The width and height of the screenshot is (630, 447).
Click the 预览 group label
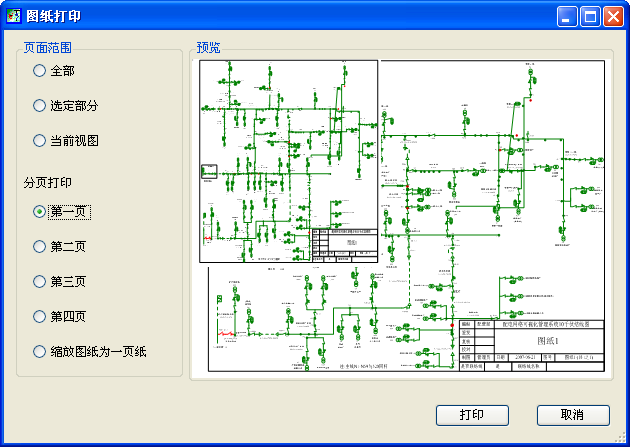tap(208, 47)
